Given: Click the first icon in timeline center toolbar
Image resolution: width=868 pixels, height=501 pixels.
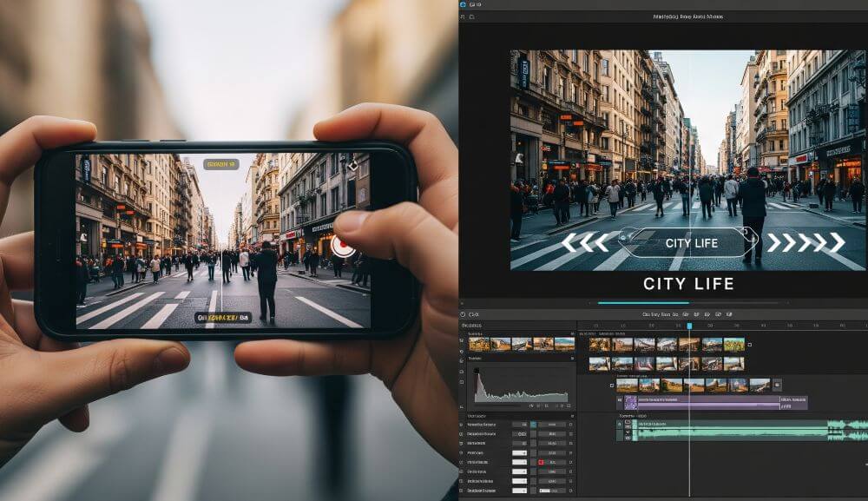Looking at the screenshot, I should (x=686, y=314).
